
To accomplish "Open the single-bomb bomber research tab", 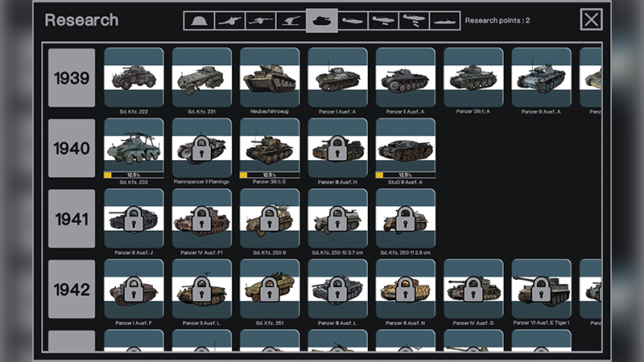I will (383, 21).
